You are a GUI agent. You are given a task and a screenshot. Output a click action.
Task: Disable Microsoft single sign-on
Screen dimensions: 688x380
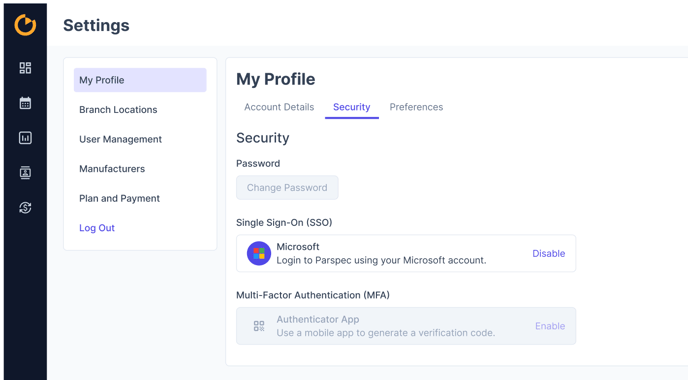click(548, 253)
